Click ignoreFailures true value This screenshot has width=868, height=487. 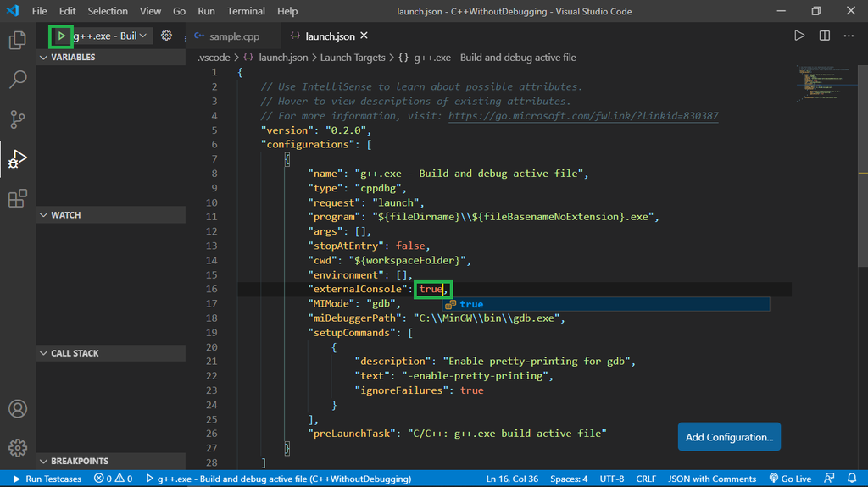471,390
